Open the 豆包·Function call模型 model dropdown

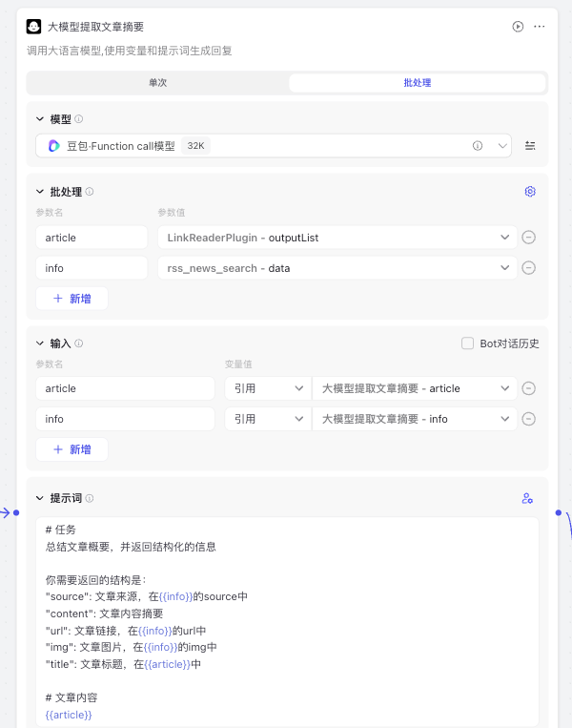274,146
